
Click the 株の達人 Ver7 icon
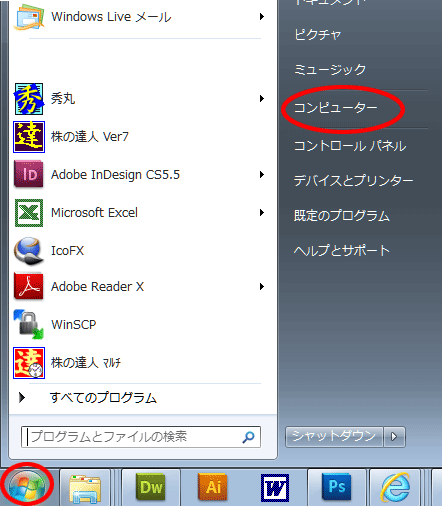coord(29,137)
